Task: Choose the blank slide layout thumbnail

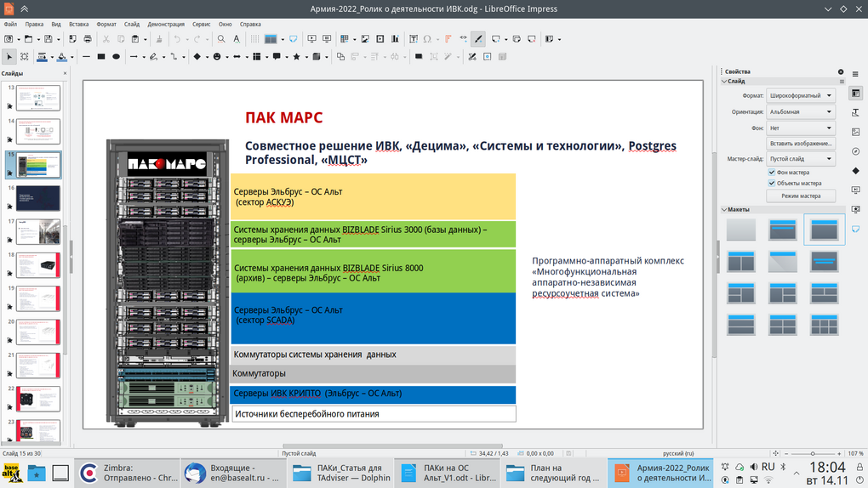Action: click(x=740, y=229)
